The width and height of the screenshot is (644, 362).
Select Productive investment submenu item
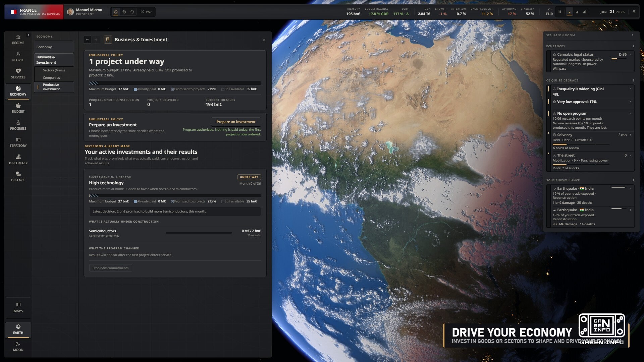54,87
